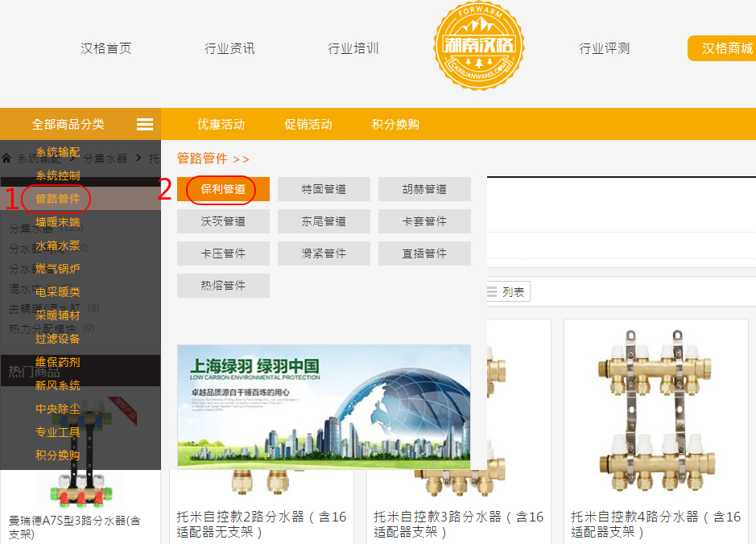This screenshot has height=544, width=756.
Task: Select 积分换购 in sidebar menu
Action: click(x=57, y=455)
